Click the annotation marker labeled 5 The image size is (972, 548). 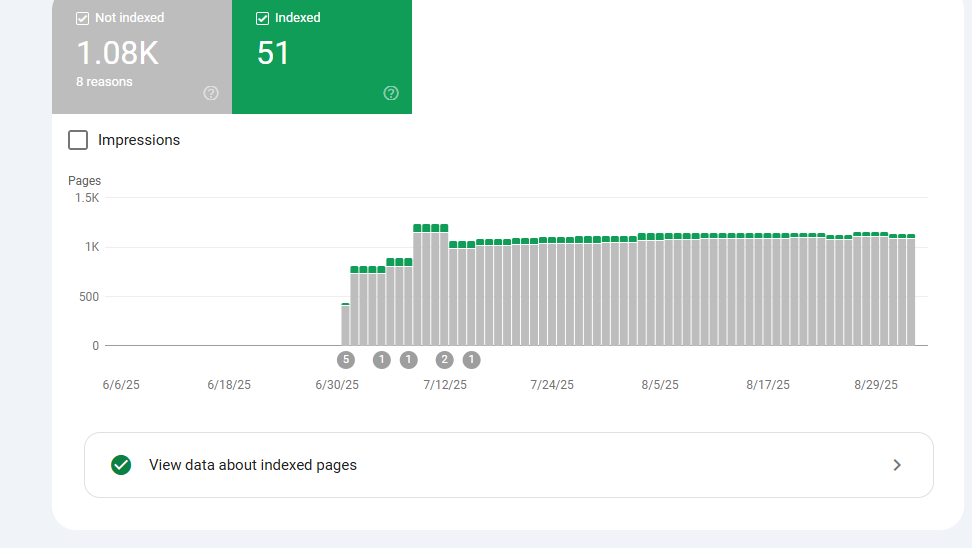click(x=346, y=360)
